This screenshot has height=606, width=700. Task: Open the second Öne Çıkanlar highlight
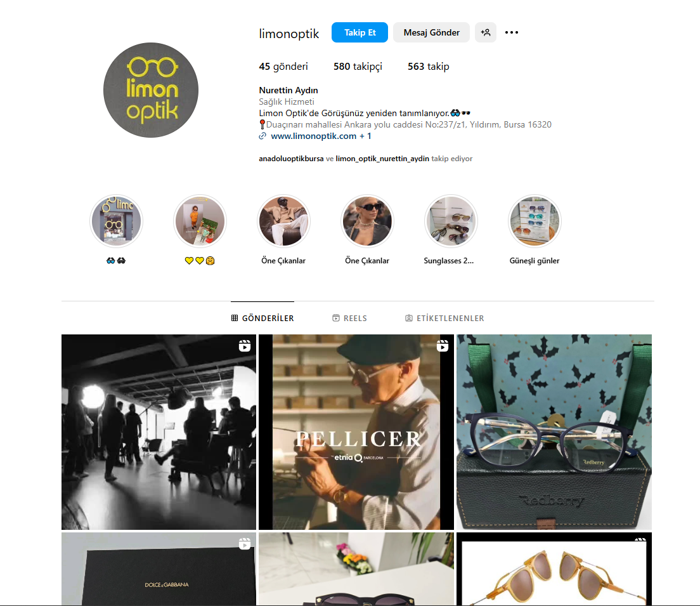(x=367, y=221)
